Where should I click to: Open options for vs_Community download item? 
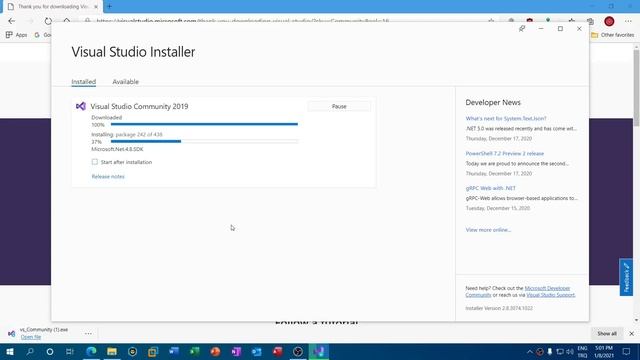88,333
